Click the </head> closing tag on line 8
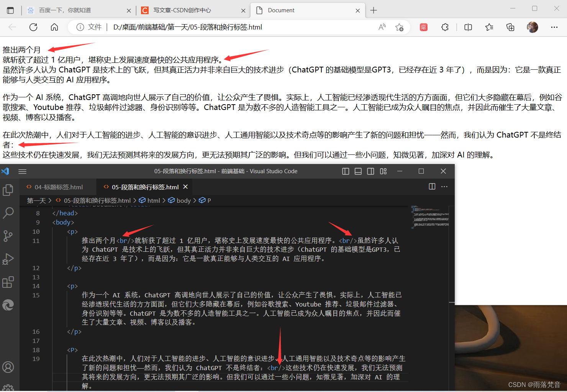The width and height of the screenshot is (567, 392). pos(65,213)
